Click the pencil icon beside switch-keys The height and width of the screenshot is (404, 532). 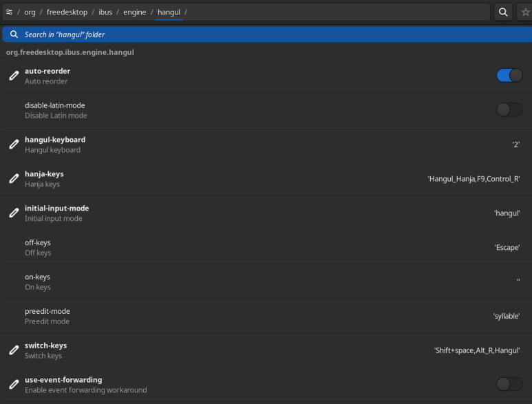click(x=14, y=350)
